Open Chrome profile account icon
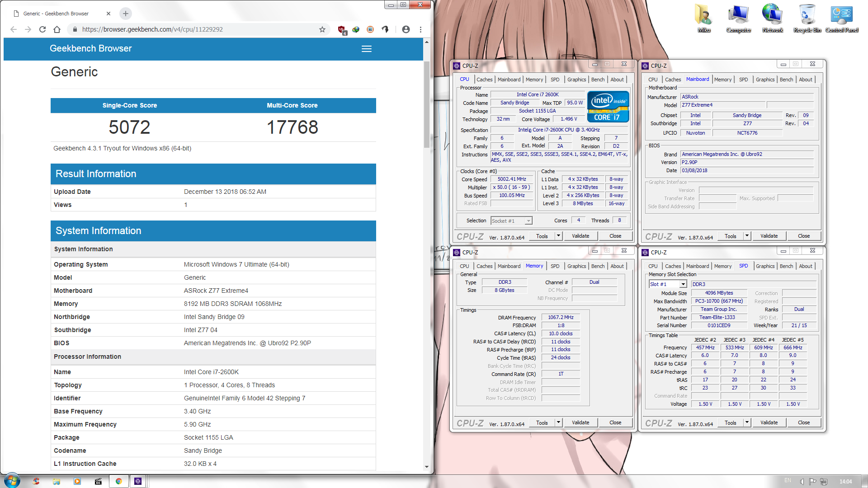868x488 pixels. tap(406, 29)
